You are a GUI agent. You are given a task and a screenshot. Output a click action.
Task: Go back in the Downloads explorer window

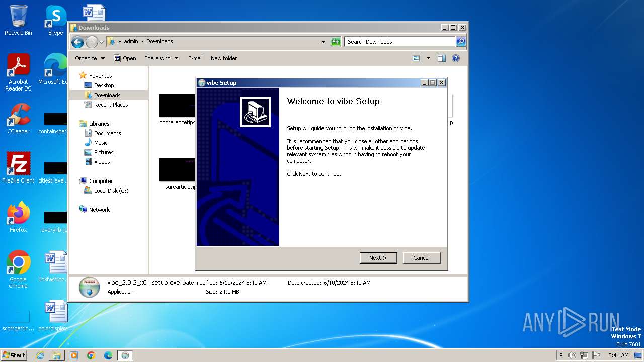[x=77, y=42]
